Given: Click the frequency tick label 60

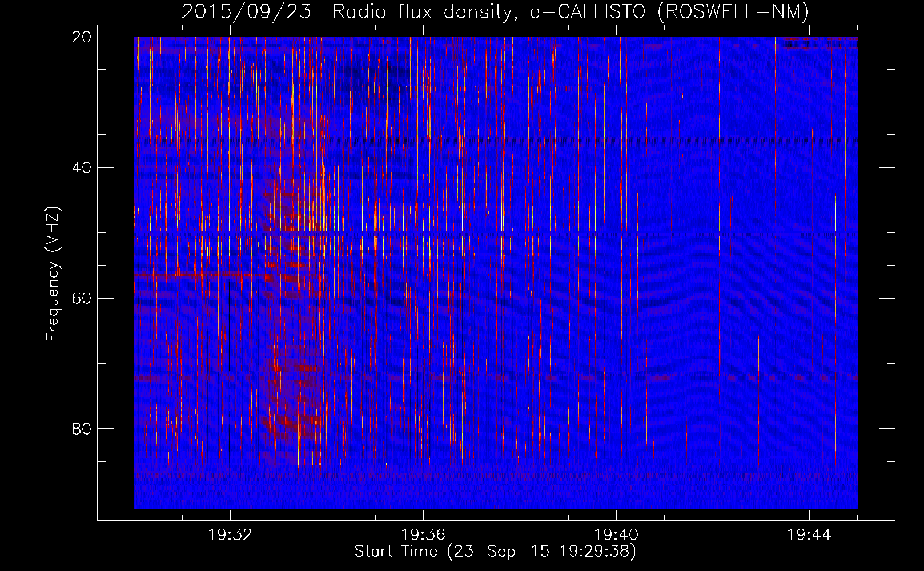Looking at the screenshot, I should 82,299.
